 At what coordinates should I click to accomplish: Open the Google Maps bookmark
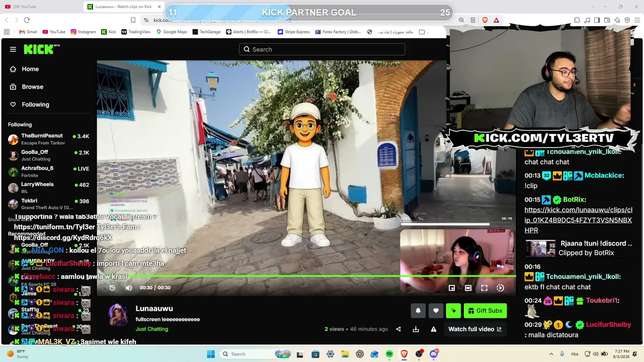[x=172, y=32]
